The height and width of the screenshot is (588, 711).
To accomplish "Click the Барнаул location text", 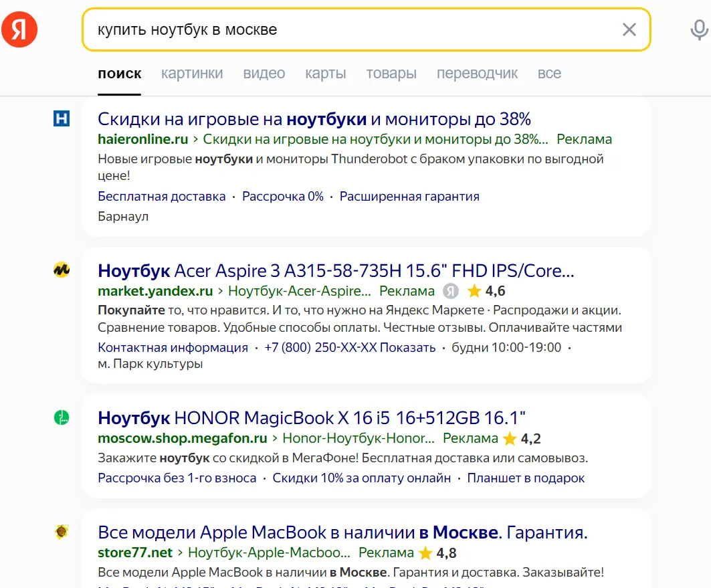I will [123, 217].
